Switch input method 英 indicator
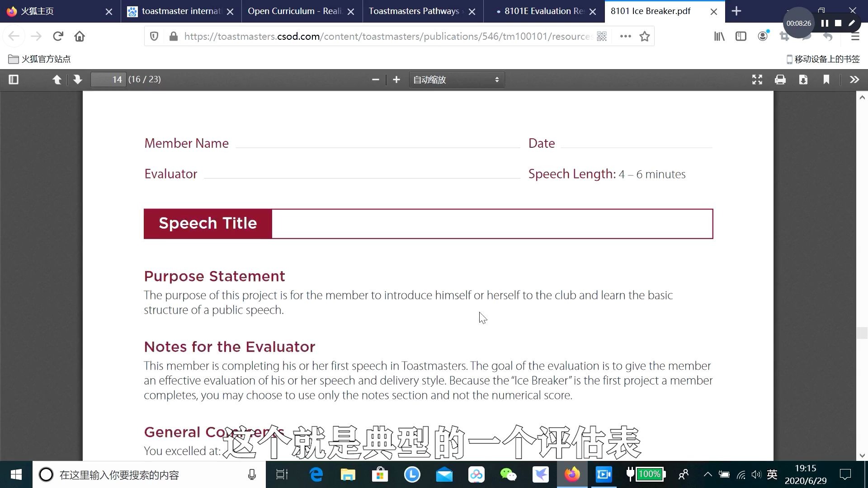This screenshot has height=488, width=868. coord(772,474)
